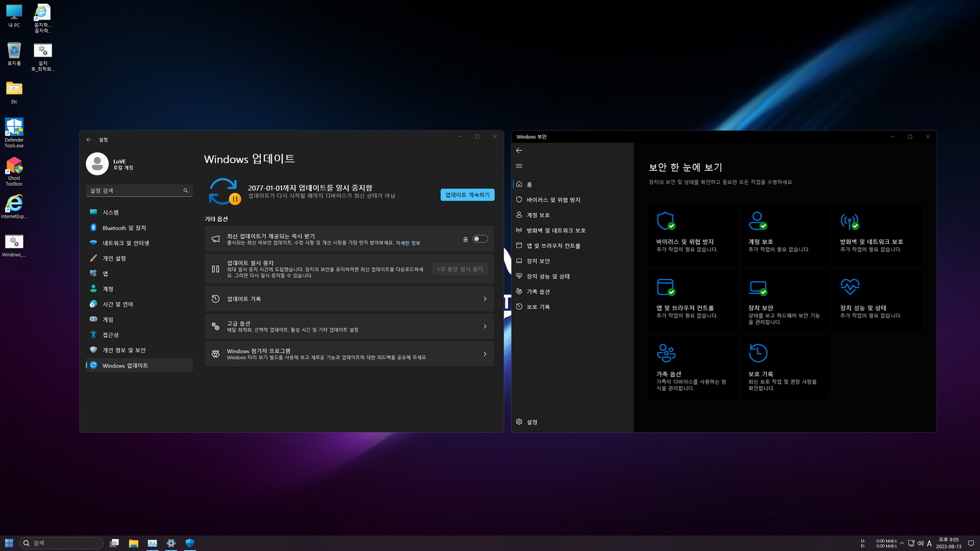Select 방화벽 및 네트워크 보호 in the sidebar
This screenshot has width=980, height=551.
coord(572,230)
